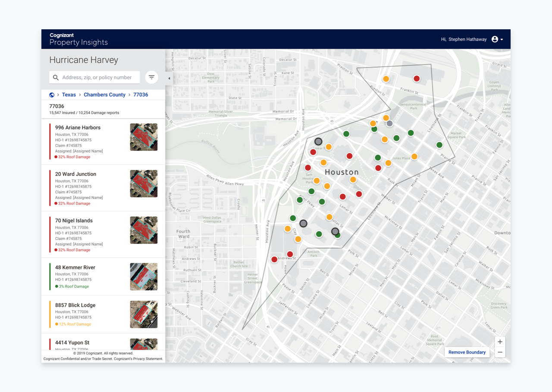The image size is (552, 392).
Task: Open the 48 Kemmer River property
Action: point(103,277)
